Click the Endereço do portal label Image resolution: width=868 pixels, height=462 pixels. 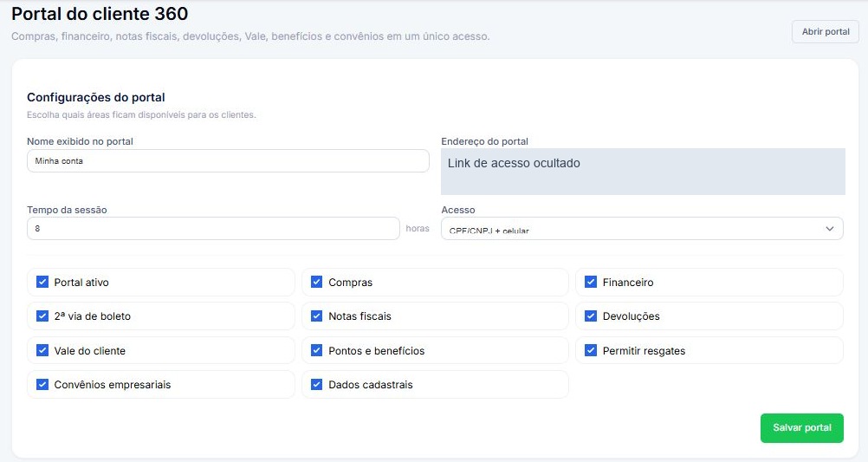coord(484,141)
